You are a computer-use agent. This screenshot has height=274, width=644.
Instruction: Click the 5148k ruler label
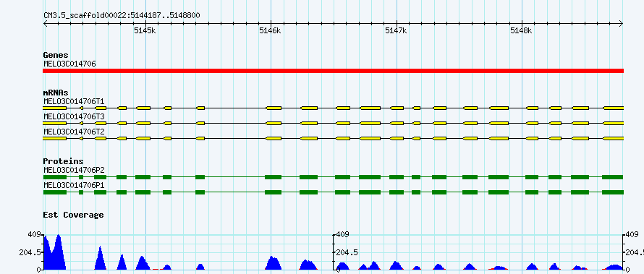[521, 30]
